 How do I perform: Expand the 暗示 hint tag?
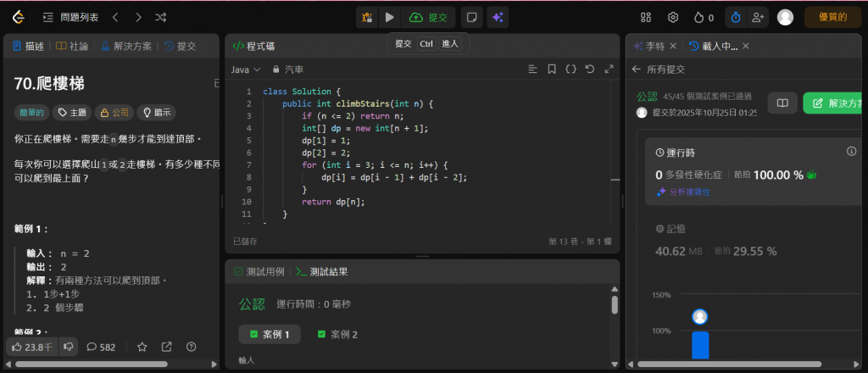click(157, 113)
